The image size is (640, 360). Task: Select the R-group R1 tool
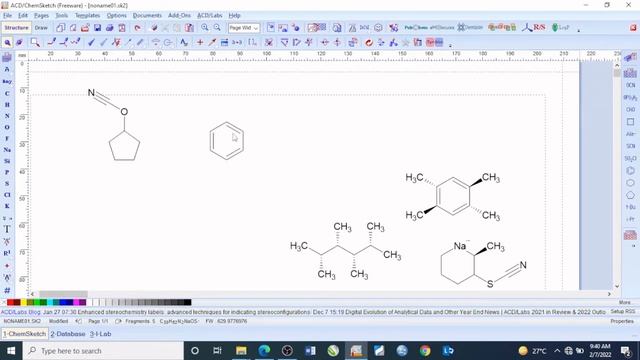7,253
